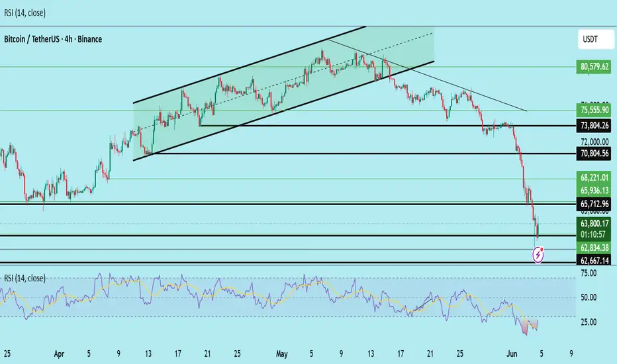Select the 68,221.01 green price label
This screenshot has height=364, width=617.
click(594, 178)
